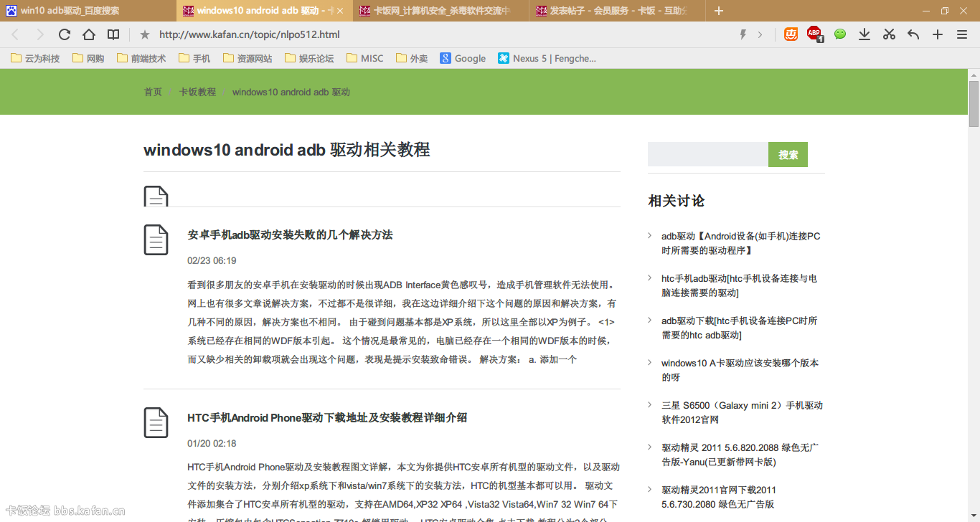
Task: Go forward to the next page
Action: 39,34
